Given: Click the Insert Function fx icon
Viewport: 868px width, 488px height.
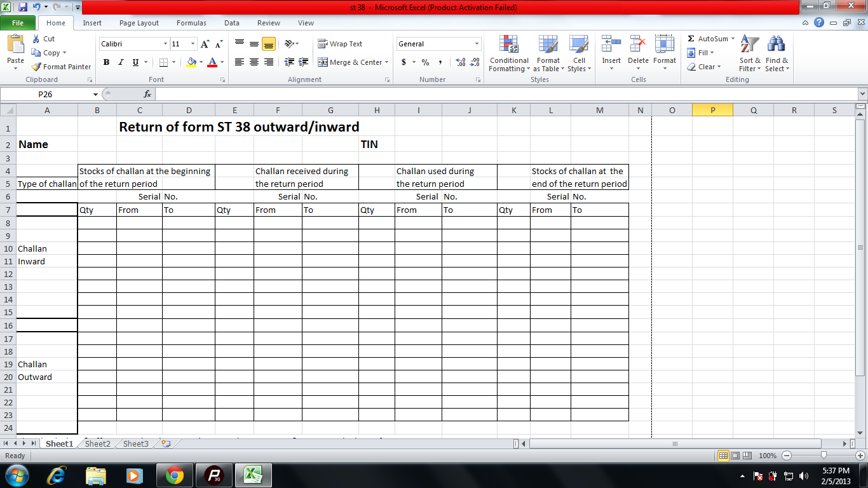Looking at the screenshot, I should point(147,94).
